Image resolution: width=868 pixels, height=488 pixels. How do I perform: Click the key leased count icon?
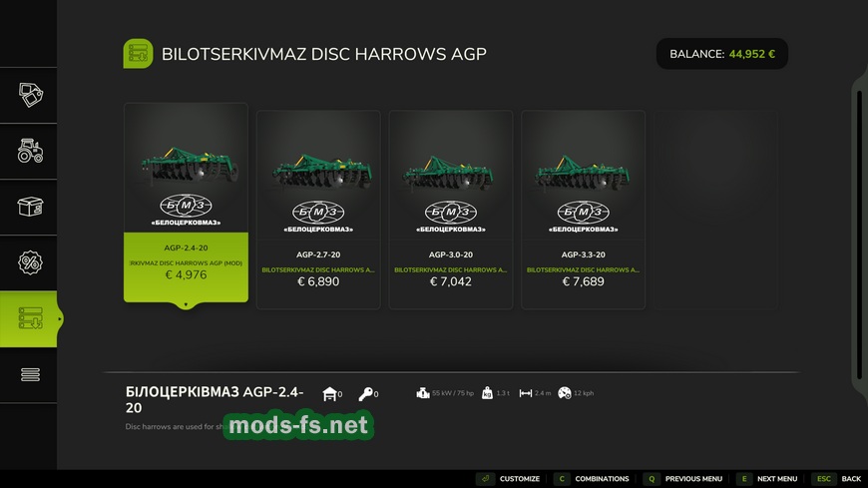[x=365, y=394]
